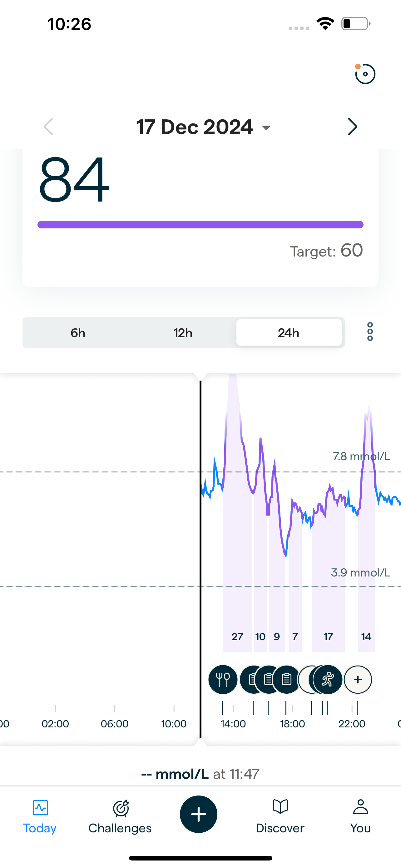Open graph options three-dot menu
Image resolution: width=401 pixels, height=868 pixels.
coord(370,332)
